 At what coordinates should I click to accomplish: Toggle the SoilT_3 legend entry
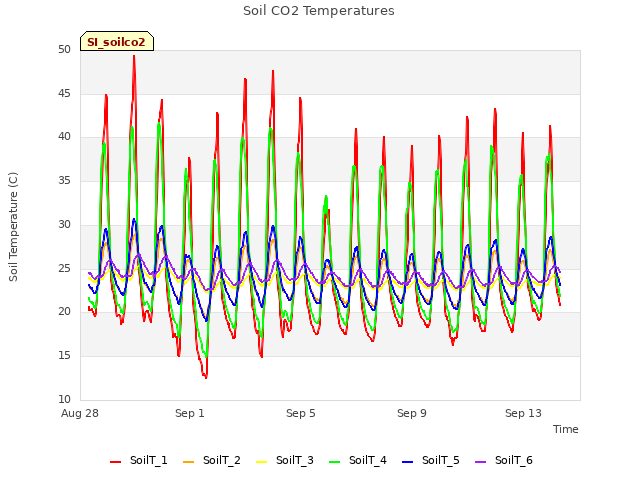point(285,460)
